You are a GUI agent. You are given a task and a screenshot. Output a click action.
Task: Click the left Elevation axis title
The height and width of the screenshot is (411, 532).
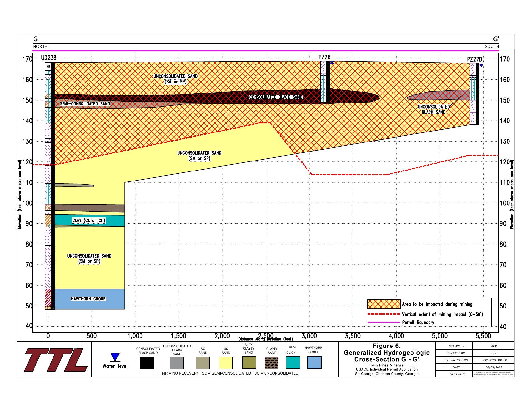pyautogui.click(x=19, y=194)
